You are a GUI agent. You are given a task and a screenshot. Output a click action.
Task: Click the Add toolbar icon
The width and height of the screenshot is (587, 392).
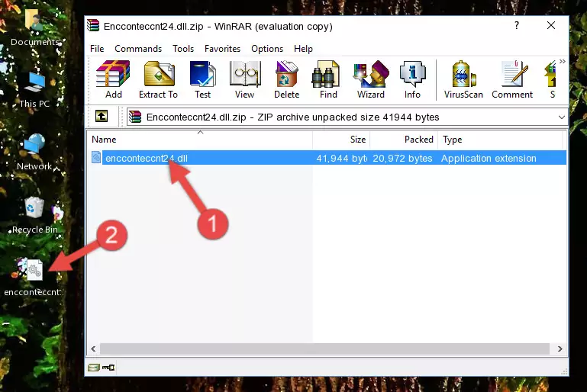(113, 79)
